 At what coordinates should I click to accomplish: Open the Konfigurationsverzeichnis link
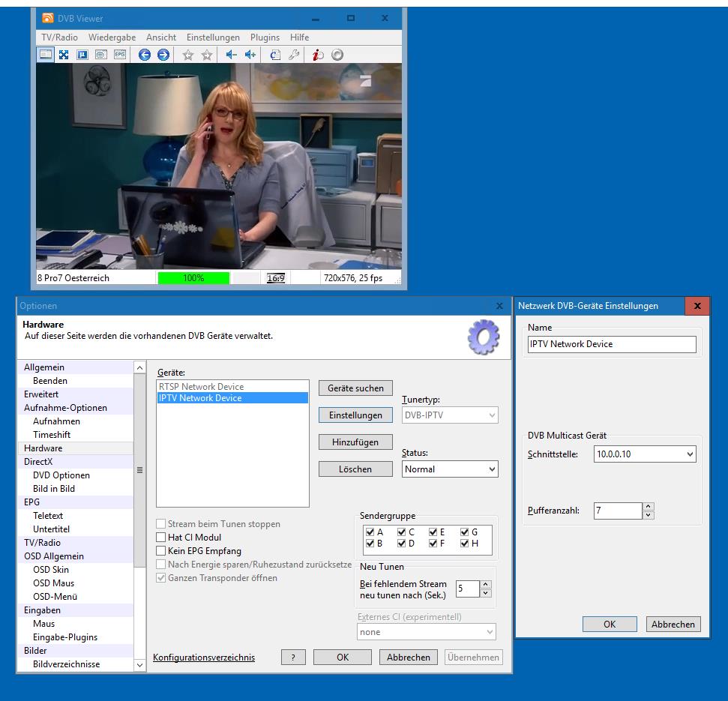204,658
